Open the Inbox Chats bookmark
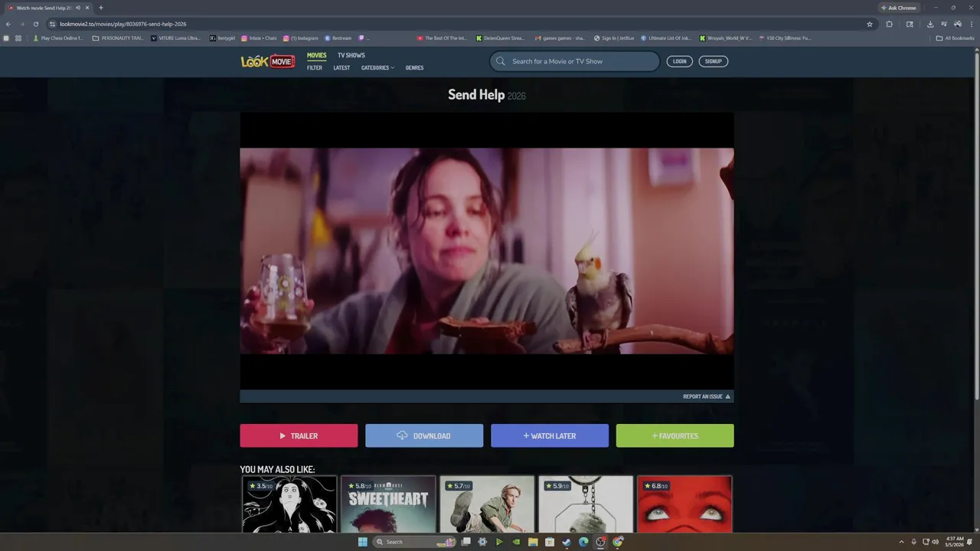Screen dimensions: 980x551 (x=259, y=37)
